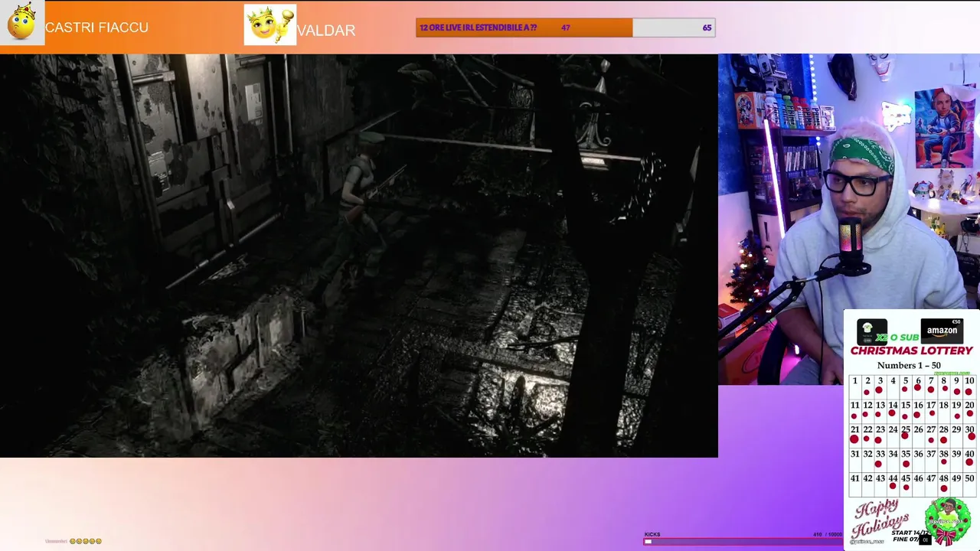Click the current goal value 47

click(x=565, y=28)
